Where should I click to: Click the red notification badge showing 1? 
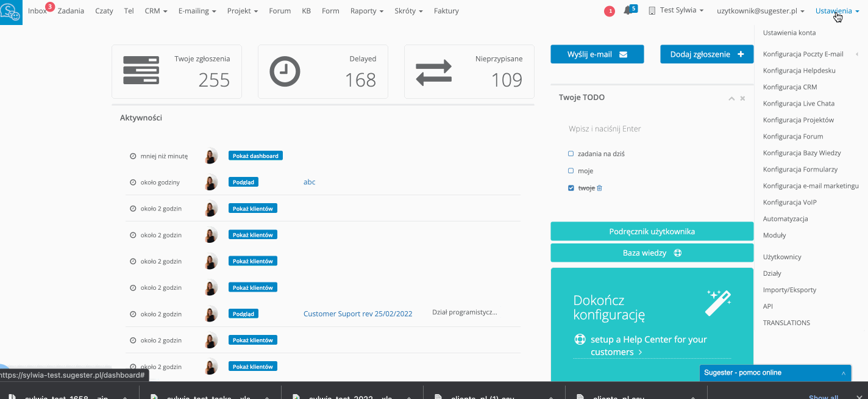coord(609,11)
